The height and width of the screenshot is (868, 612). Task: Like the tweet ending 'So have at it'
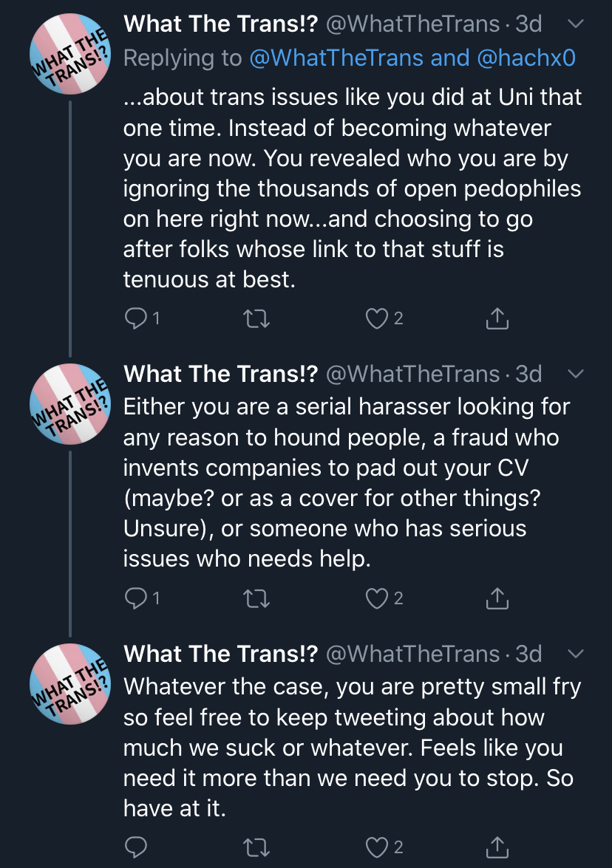(377, 847)
